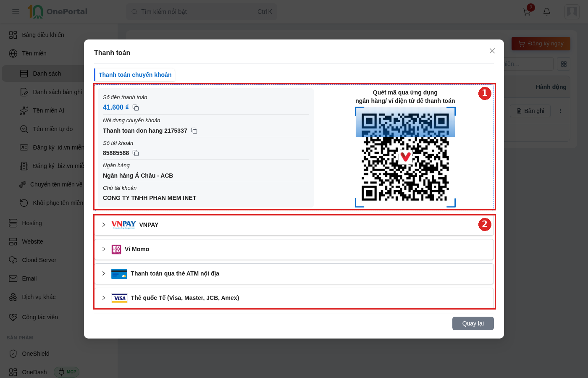Click the Hosting server icon
588x378 pixels.
[x=13, y=223]
